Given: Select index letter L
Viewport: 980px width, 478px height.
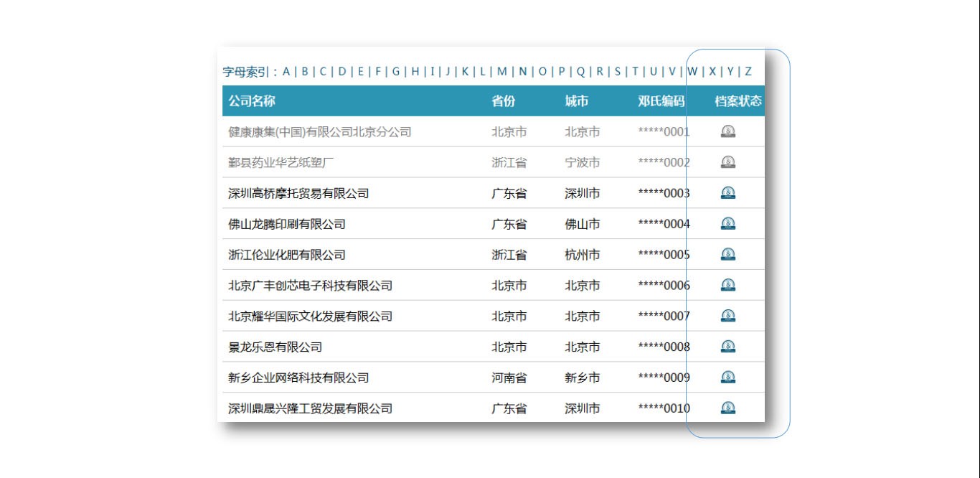Looking at the screenshot, I should point(483,72).
